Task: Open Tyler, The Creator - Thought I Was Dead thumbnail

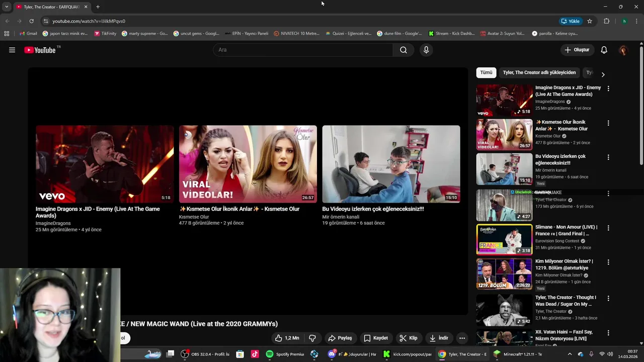Action: point(504,310)
